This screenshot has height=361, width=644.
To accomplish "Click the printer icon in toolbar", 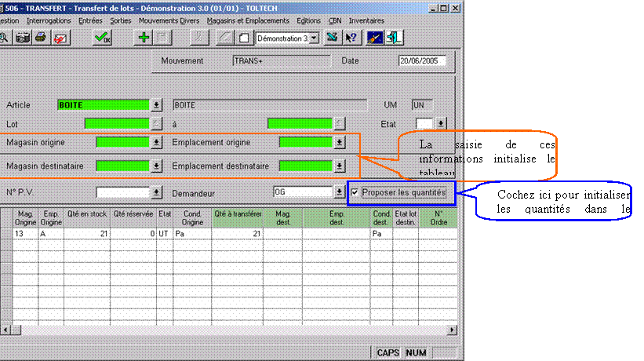I will coord(41,38).
